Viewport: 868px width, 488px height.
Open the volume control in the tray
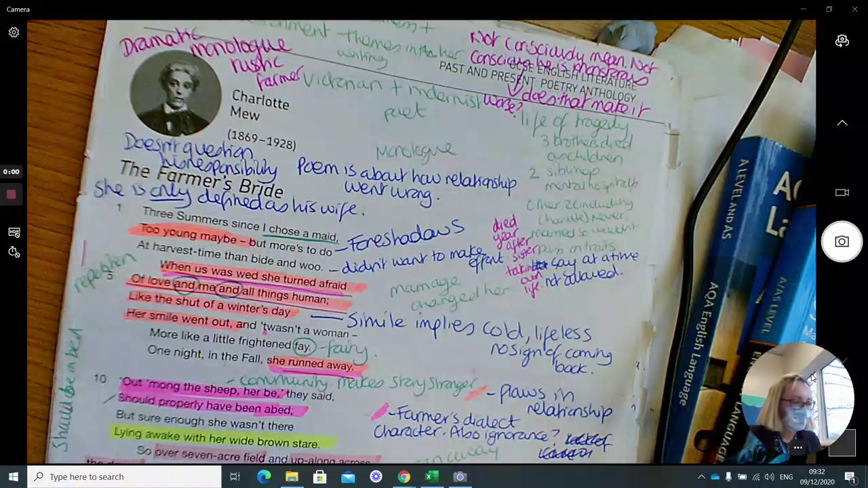(x=769, y=476)
